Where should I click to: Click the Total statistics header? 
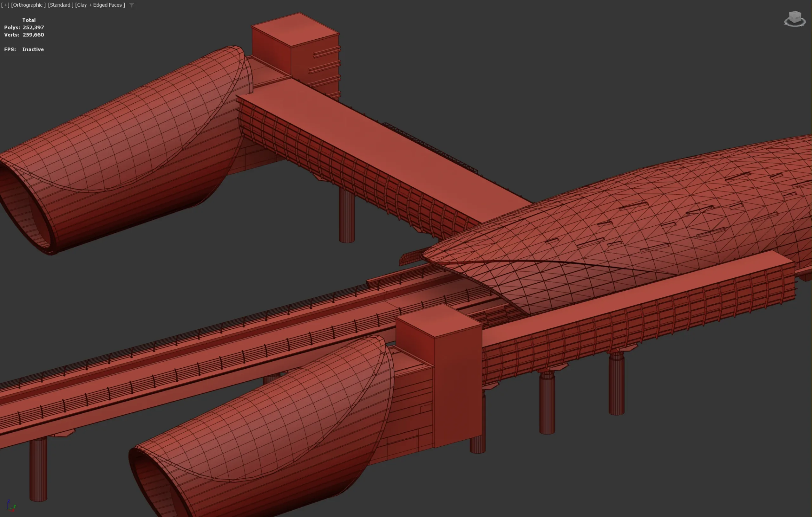(29, 20)
